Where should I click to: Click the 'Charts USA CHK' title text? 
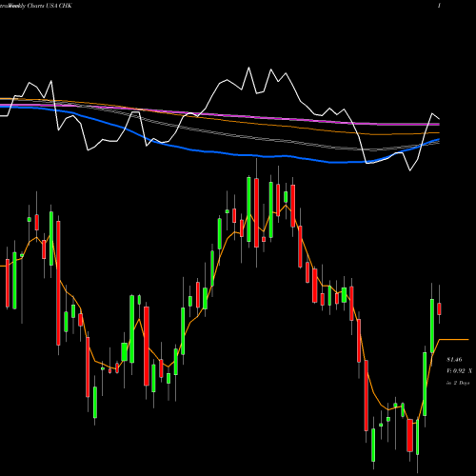click(x=50, y=6)
